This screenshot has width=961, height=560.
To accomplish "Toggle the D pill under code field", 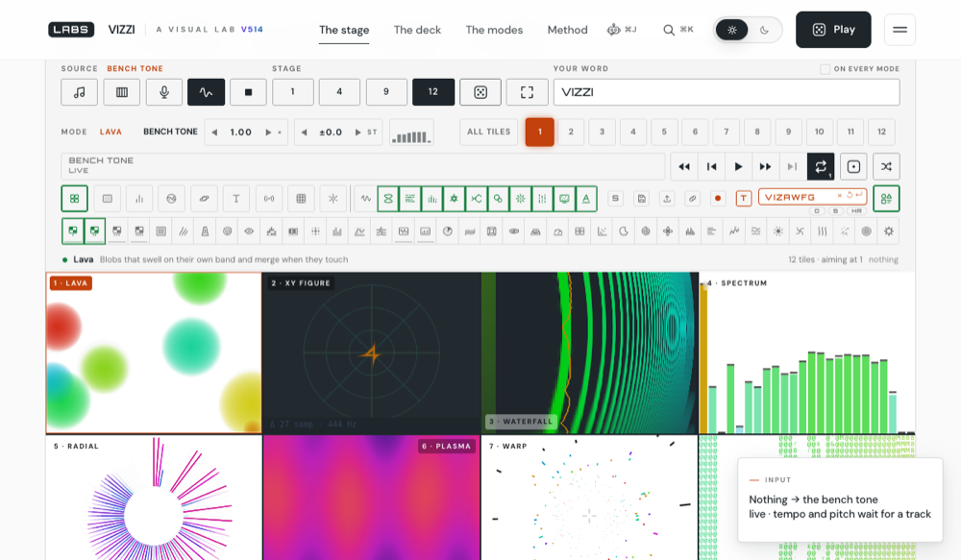I will pos(816,210).
